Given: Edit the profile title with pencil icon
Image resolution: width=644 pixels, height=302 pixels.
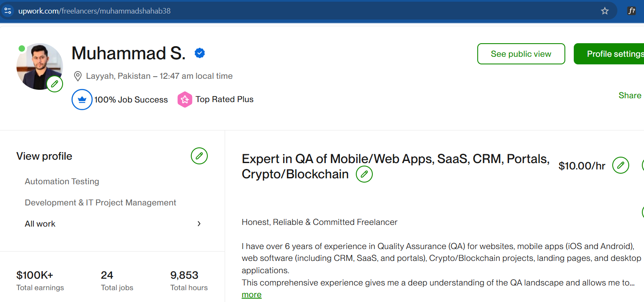Looking at the screenshot, I should pos(364,174).
